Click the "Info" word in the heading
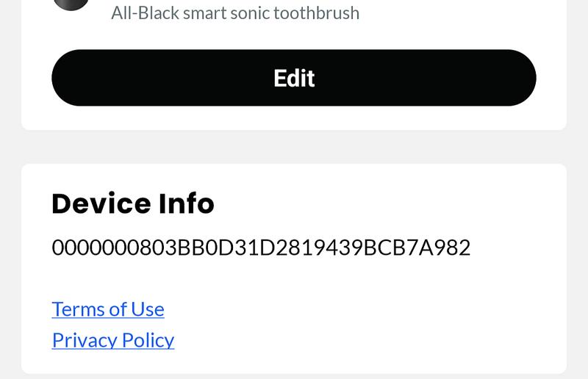This screenshot has height=379, width=588. click(187, 203)
